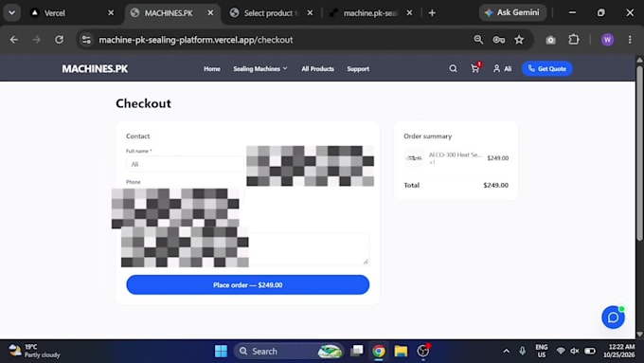Click the MACHINES.PK logo
Viewport: 644px width, 363px height.
point(95,68)
